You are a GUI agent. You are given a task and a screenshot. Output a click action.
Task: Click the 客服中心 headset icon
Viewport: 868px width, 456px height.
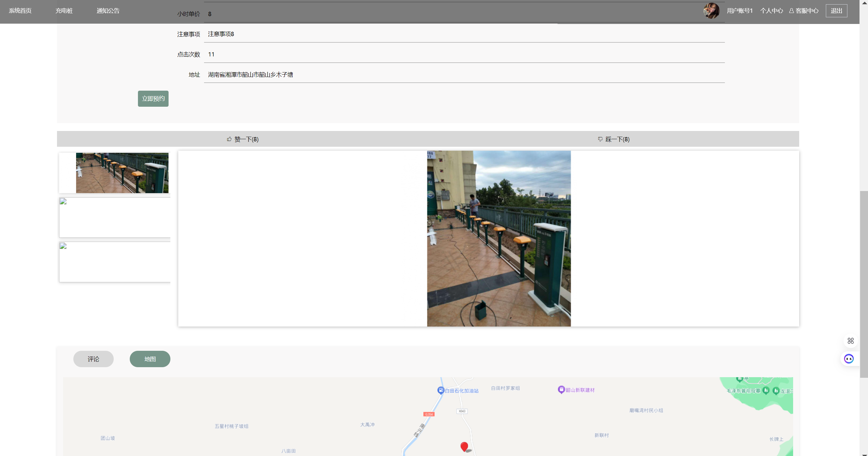(791, 11)
